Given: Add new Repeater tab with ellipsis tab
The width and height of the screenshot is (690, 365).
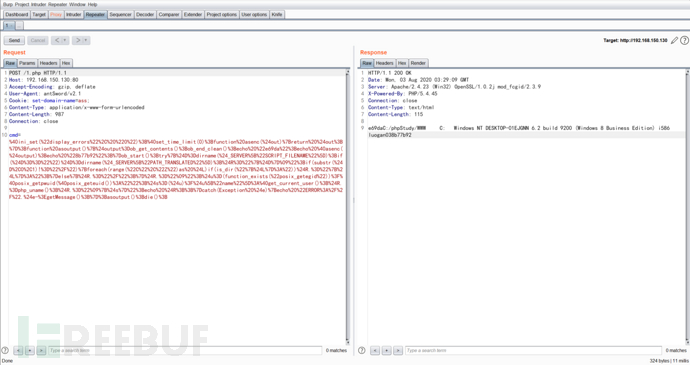Looking at the screenshot, I should pyautogui.click(x=19, y=26).
